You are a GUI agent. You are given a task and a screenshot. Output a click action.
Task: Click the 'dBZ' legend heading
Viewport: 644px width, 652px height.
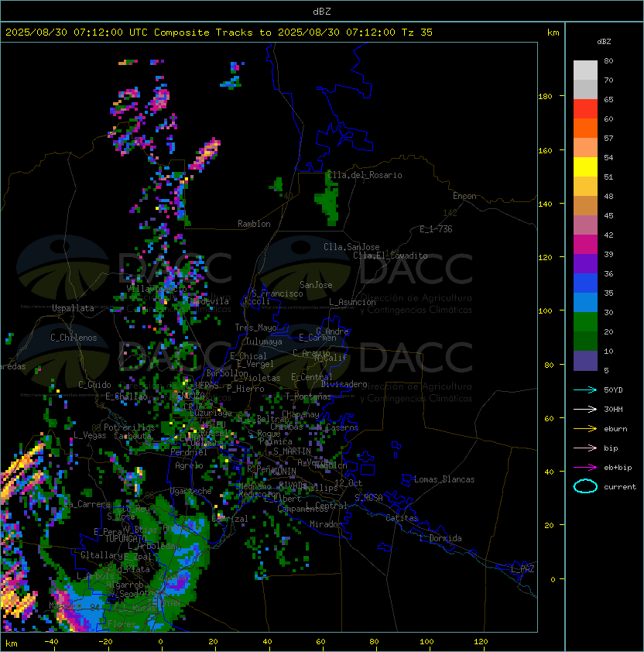tap(604, 42)
